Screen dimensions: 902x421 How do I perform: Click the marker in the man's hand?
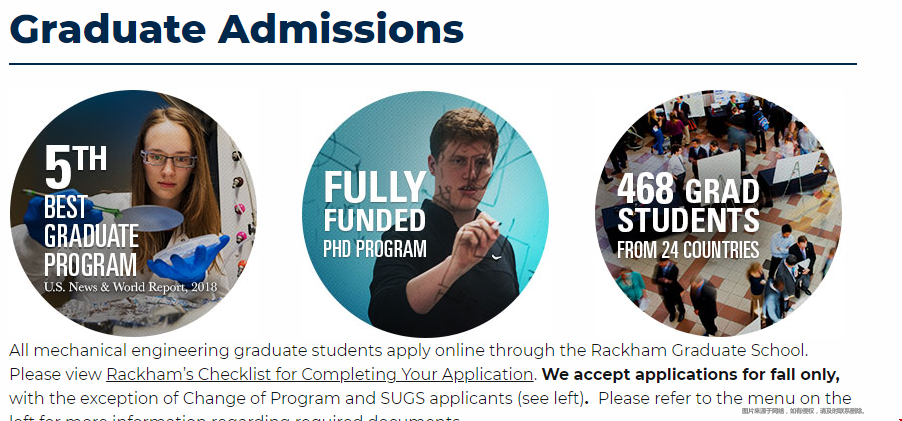tap(492, 225)
